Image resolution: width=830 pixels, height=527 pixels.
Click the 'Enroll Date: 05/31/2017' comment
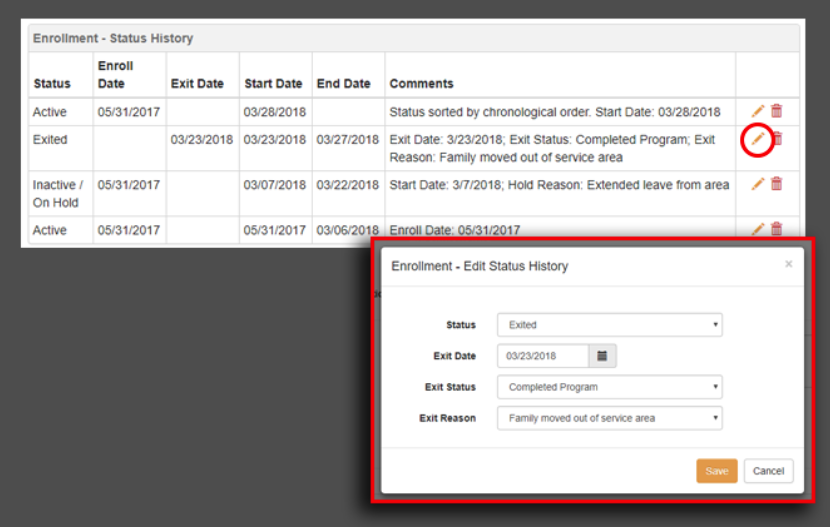[455, 230]
